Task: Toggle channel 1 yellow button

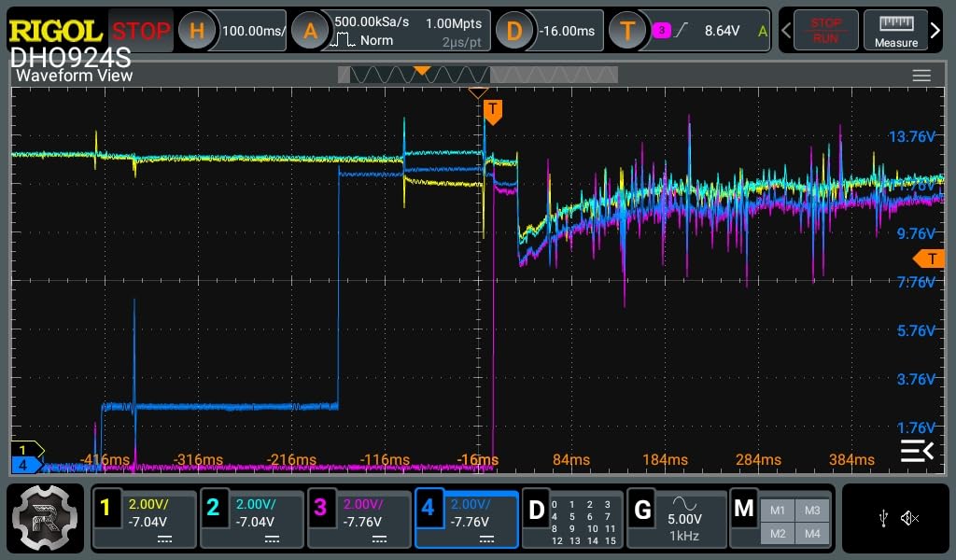Action: pyautogui.click(x=105, y=507)
